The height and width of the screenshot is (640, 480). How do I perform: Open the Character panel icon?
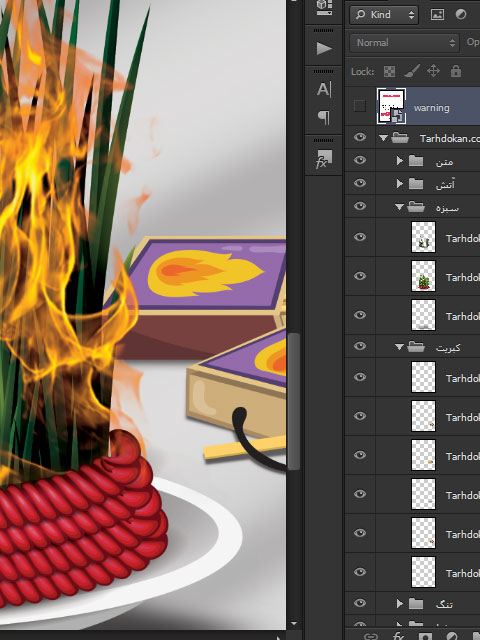point(324,89)
